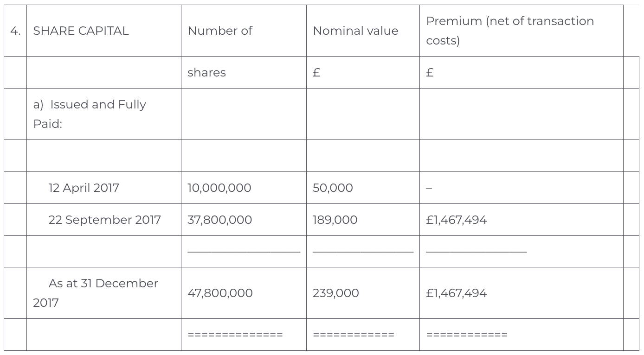
Task: Click the £ symbol under the Premium header
Action: (x=430, y=73)
